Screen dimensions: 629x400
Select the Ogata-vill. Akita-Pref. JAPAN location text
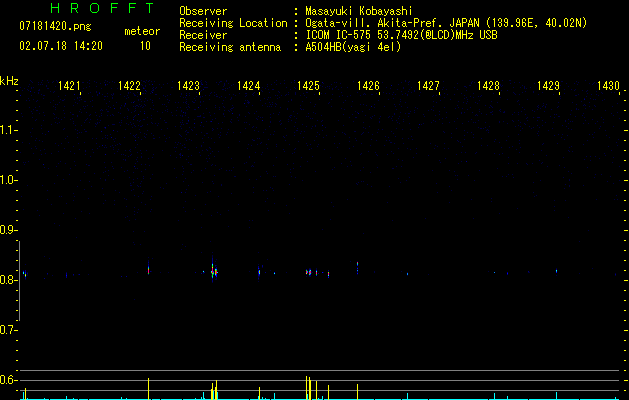(446, 23)
